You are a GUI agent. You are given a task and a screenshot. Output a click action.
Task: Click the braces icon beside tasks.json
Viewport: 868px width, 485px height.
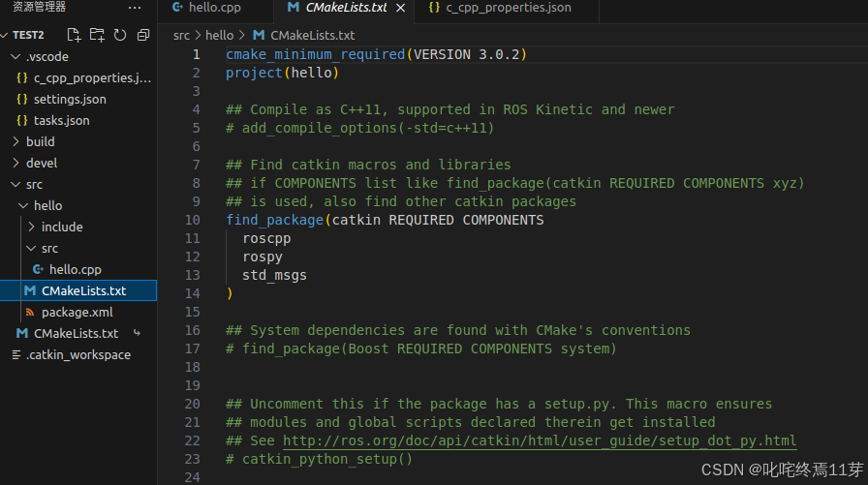[x=22, y=121]
